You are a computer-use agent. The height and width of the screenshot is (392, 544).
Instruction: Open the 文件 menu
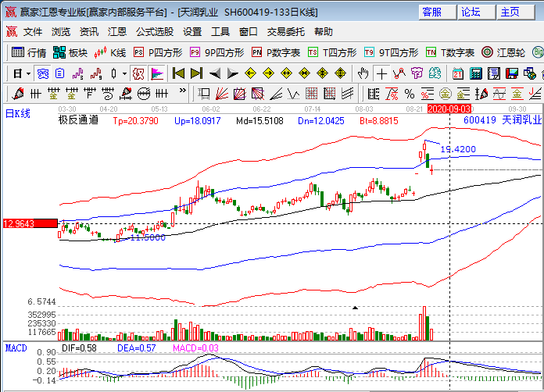33,32
